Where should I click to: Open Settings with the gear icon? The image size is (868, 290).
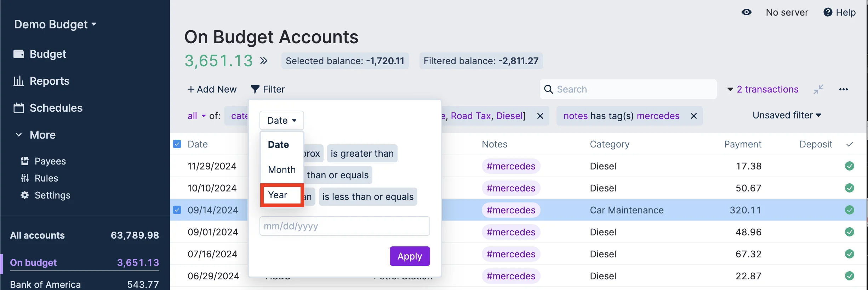[25, 195]
